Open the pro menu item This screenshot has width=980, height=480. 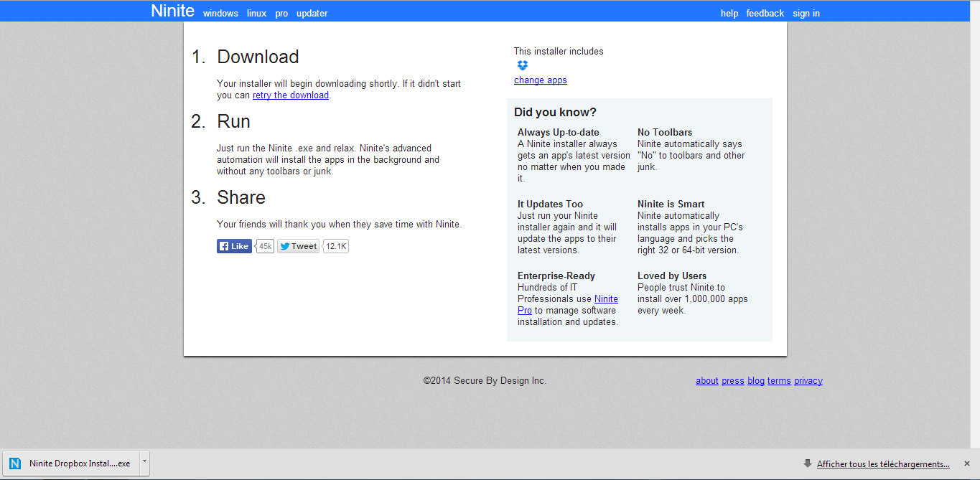coord(281,13)
